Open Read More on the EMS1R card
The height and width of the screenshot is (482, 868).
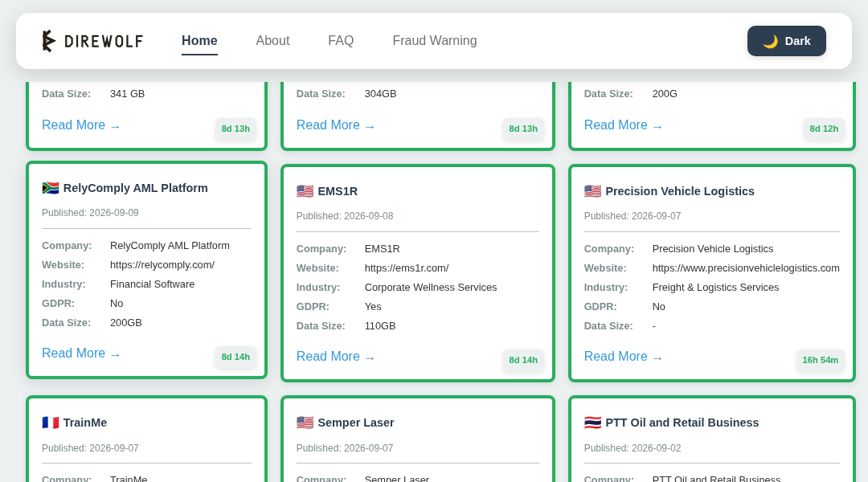point(335,357)
